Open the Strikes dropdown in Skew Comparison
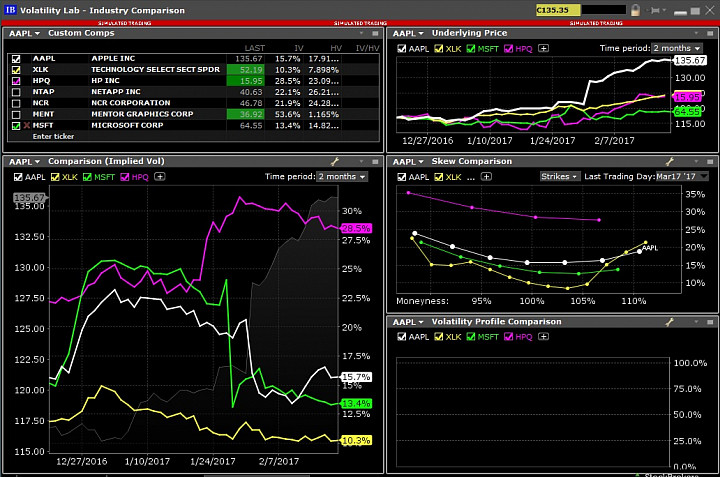Image resolution: width=720 pixels, height=477 pixels. (559, 176)
